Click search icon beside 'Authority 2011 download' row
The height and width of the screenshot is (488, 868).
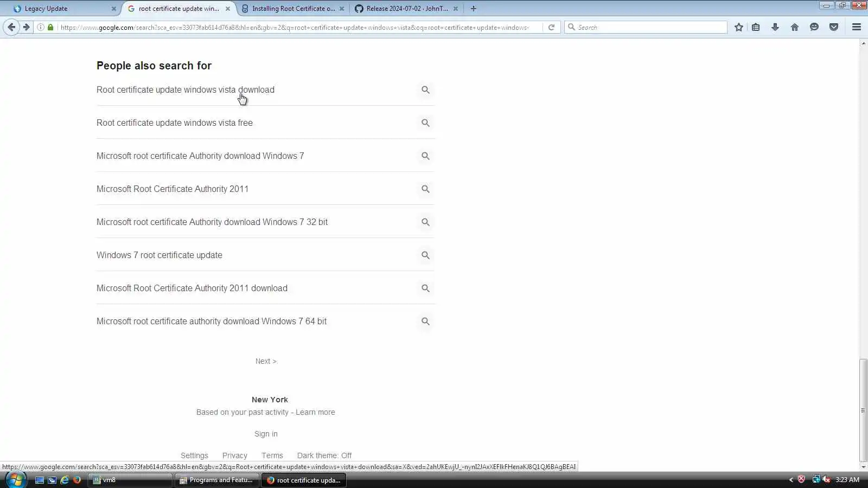(x=426, y=288)
